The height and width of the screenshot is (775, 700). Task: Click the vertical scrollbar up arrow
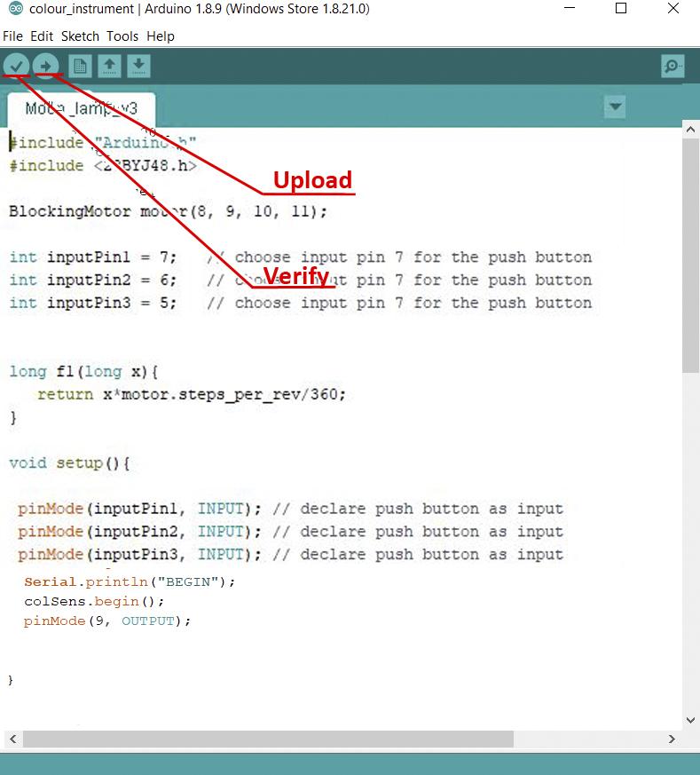point(690,130)
